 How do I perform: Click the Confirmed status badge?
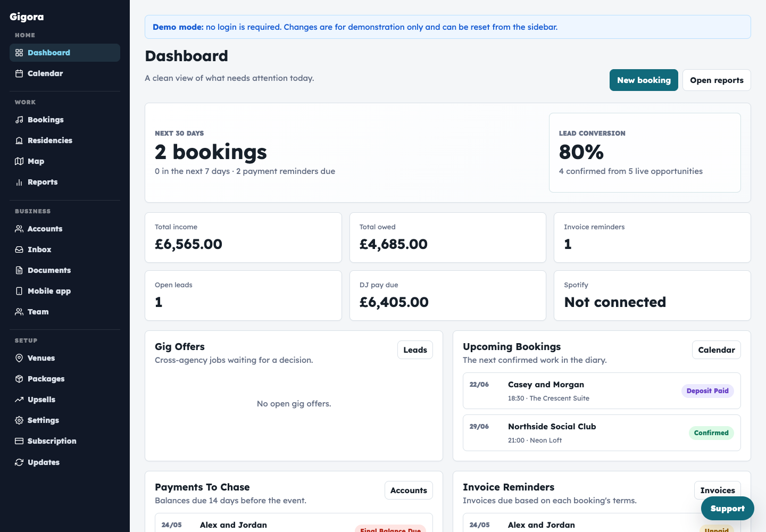click(711, 433)
